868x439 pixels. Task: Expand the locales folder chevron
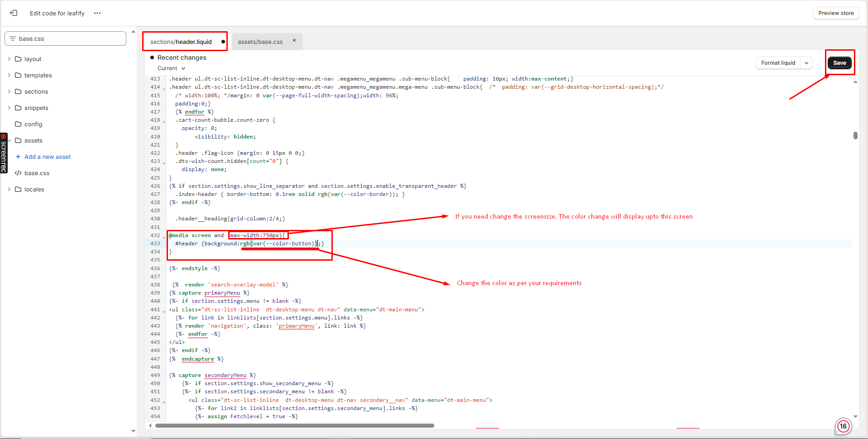coord(9,189)
